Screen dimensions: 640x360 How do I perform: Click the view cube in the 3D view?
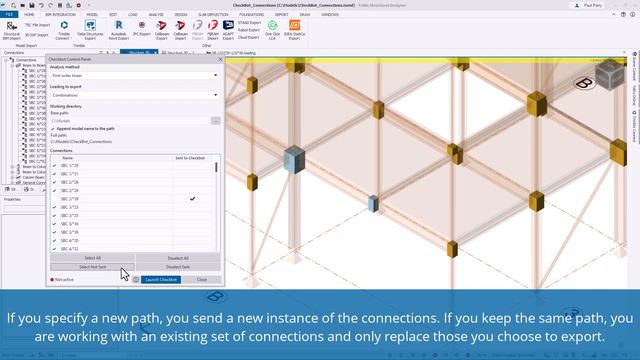610,75
